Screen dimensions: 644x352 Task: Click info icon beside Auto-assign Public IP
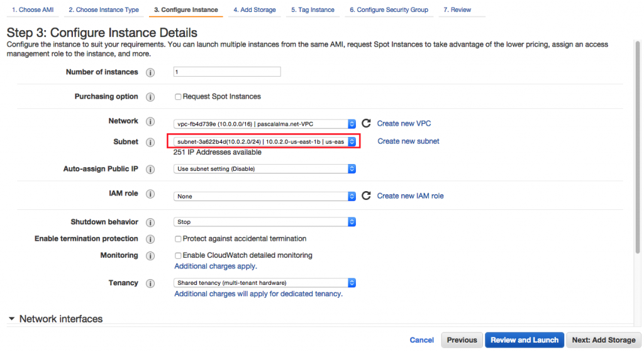[150, 169]
